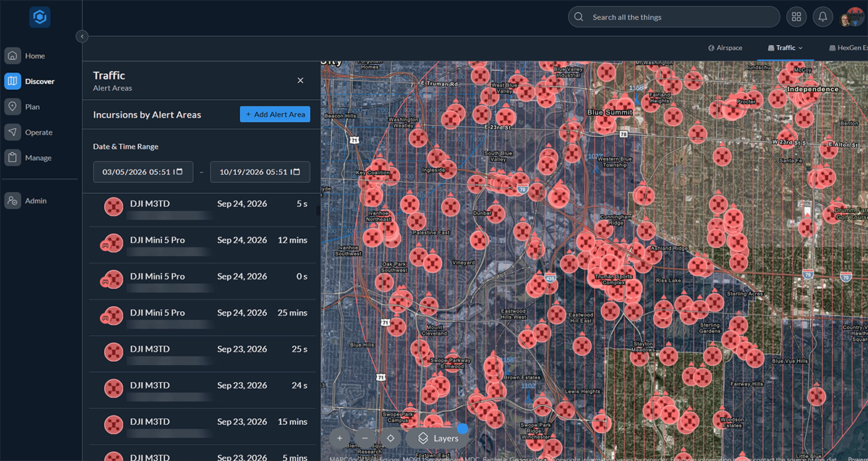Select the DJI M3TD 15 mins incursion

[x=203, y=426]
